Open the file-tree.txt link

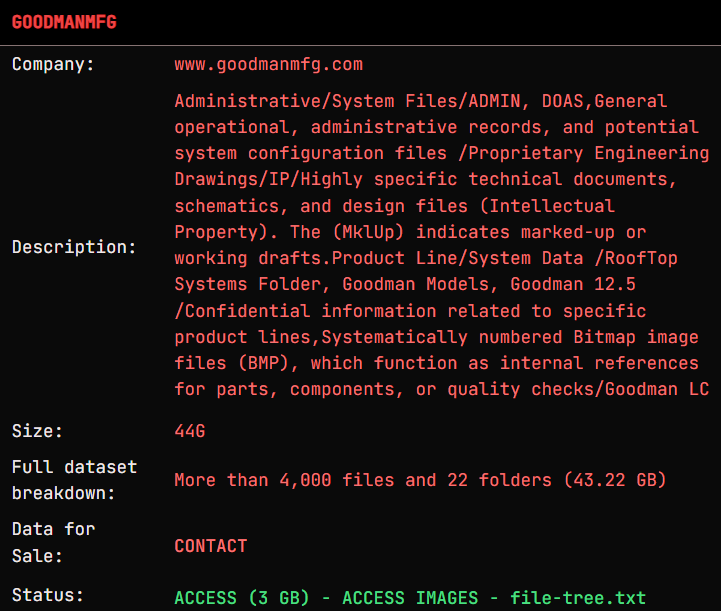(x=578, y=598)
